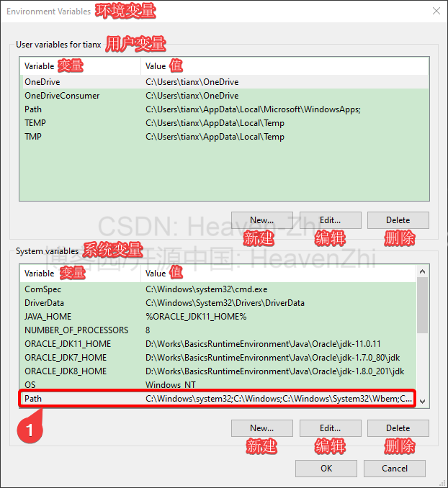448x488 pixels.
Task: Click Variable column header in user variables
Action: click(x=80, y=66)
